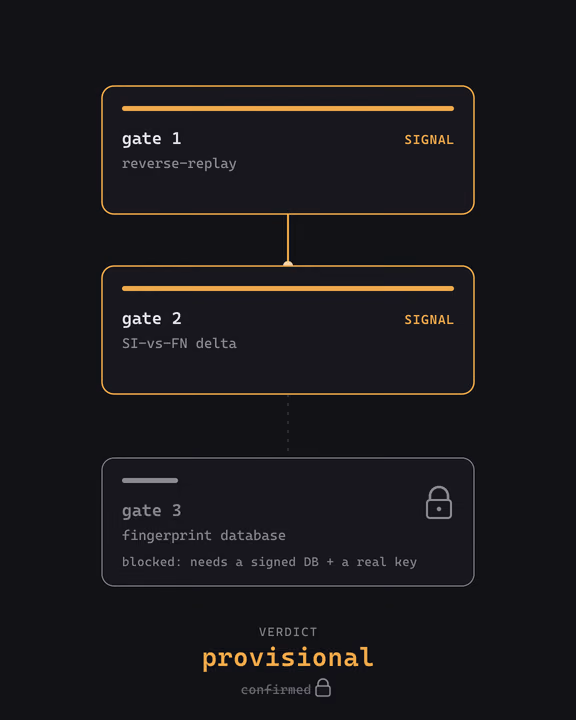Click the struck-through confirmed label
This screenshot has width=576, height=720.
coord(276,689)
